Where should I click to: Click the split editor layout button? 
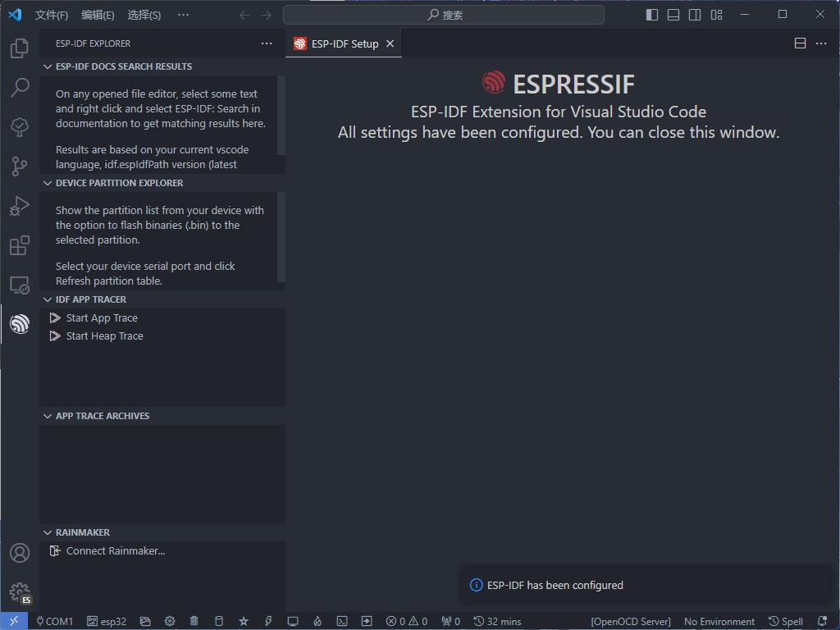coord(800,43)
